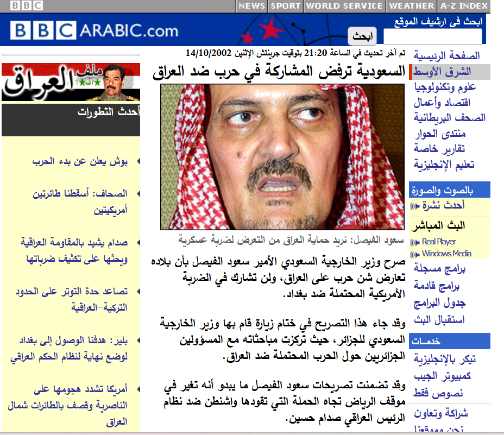504x435 pixels.
Task: Open the SPORT menu item
Action: point(286,6)
